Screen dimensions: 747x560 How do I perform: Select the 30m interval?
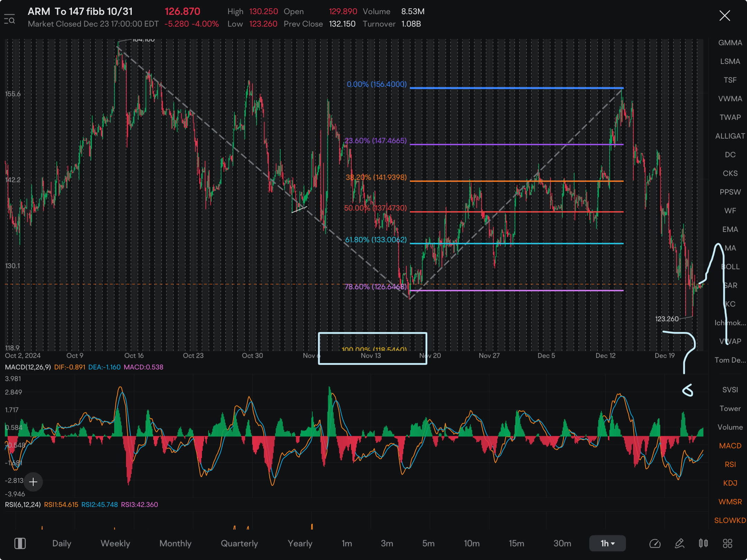pos(562,543)
